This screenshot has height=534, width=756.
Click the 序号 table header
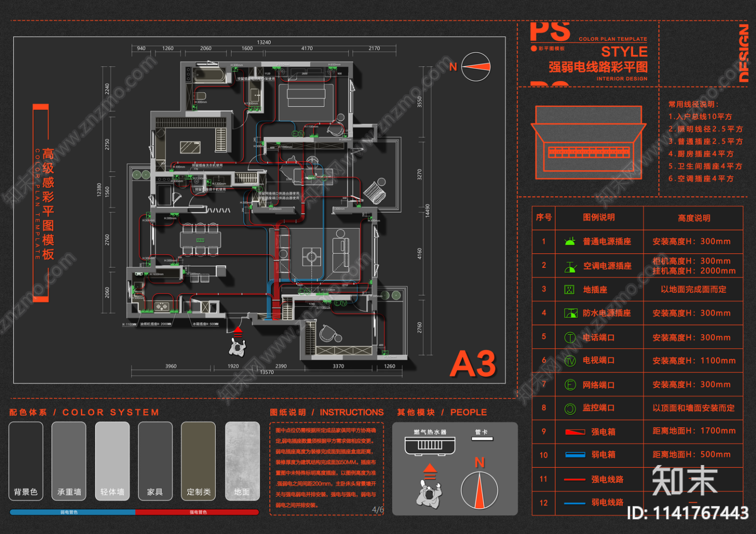pos(544,218)
